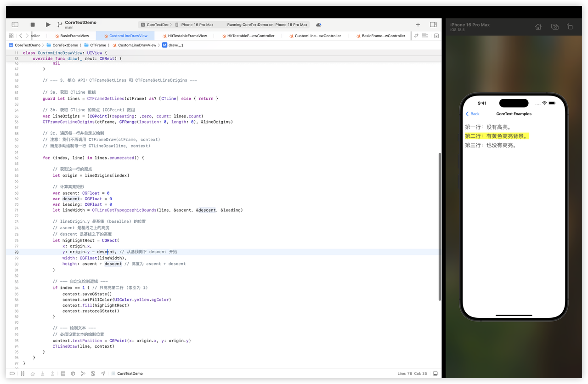
Task: Click the Step Over debug button
Action: click(33, 373)
